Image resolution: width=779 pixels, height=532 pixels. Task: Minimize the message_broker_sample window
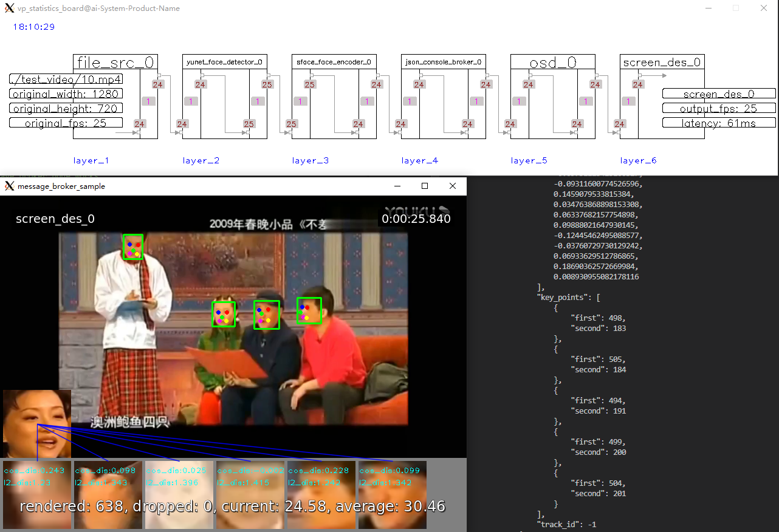[397, 186]
